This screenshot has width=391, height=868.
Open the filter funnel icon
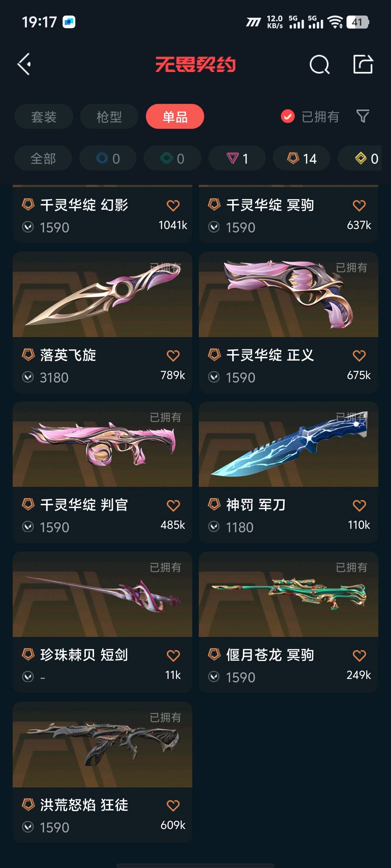coord(363,116)
